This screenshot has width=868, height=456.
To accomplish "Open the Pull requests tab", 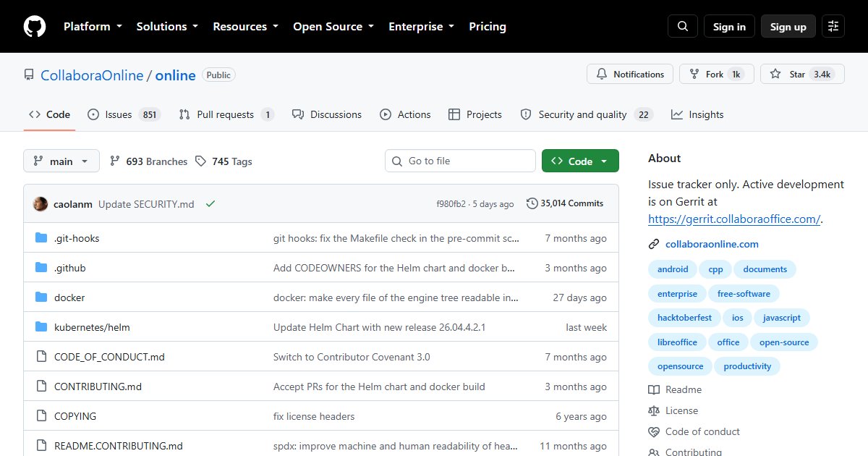I will click(226, 114).
